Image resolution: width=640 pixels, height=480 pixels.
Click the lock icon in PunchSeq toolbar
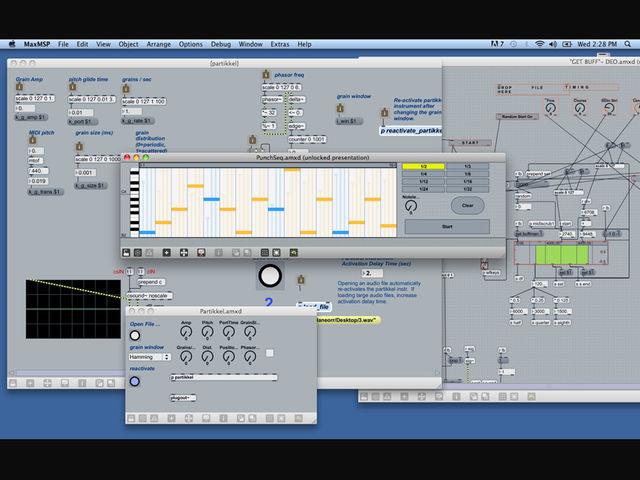coord(127,253)
